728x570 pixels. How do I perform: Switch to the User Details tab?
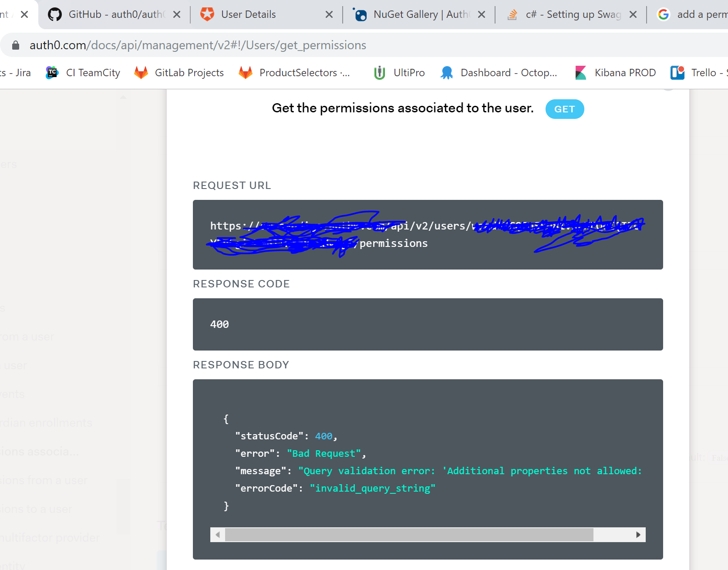[248, 14]
